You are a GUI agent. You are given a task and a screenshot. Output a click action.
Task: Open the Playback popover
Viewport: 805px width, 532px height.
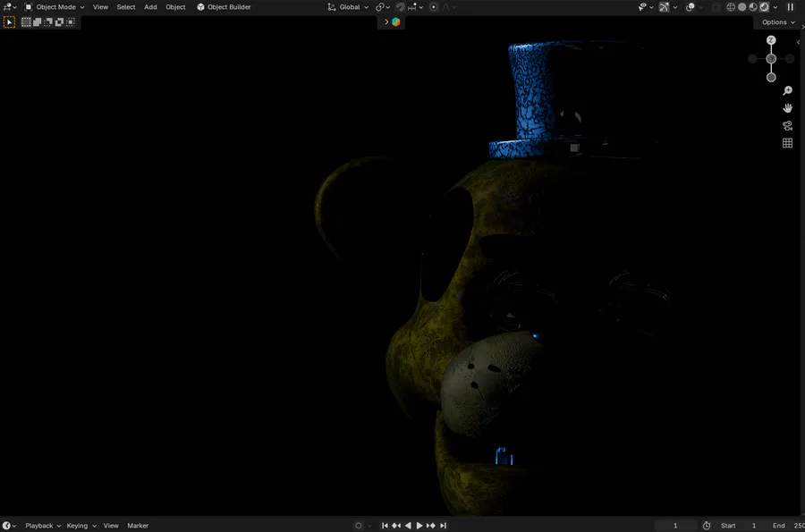43,526
